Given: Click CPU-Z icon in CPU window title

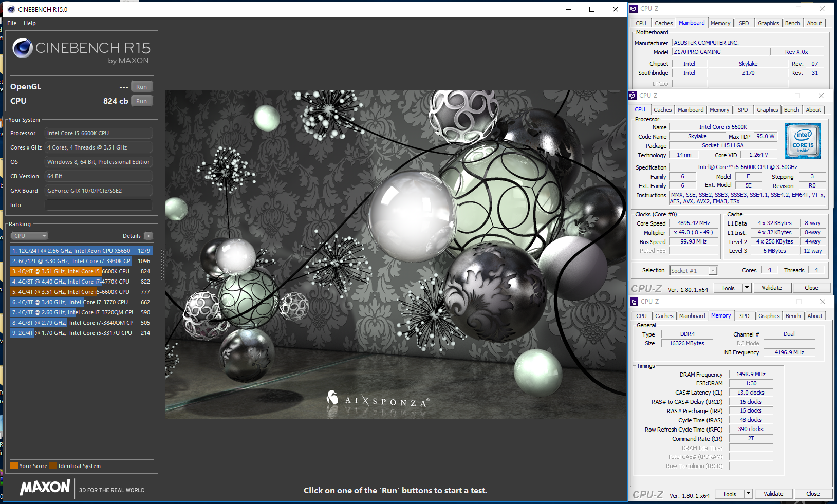Looking at the screenshot, I should [x=633, y=96].
